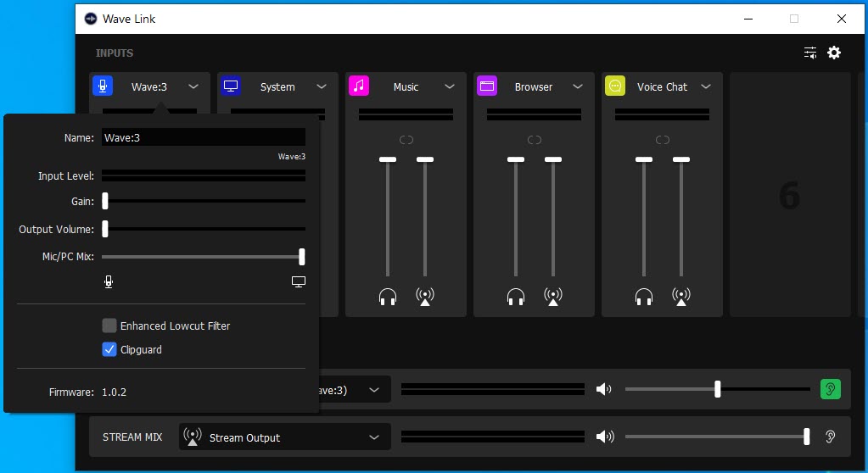
Task: Click the Firmware version 1.0.2 text
Action: tap(114, 392)
